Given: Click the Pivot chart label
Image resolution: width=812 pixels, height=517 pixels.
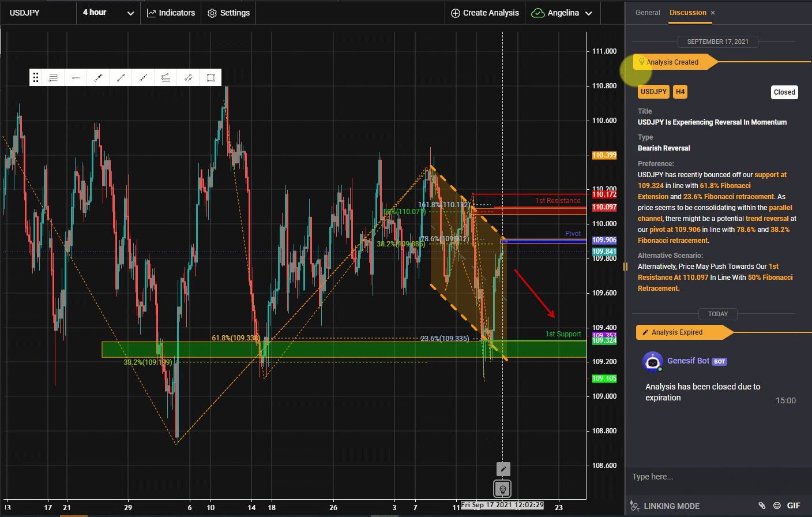Looking at the screenshot, I should click(573, 234).
